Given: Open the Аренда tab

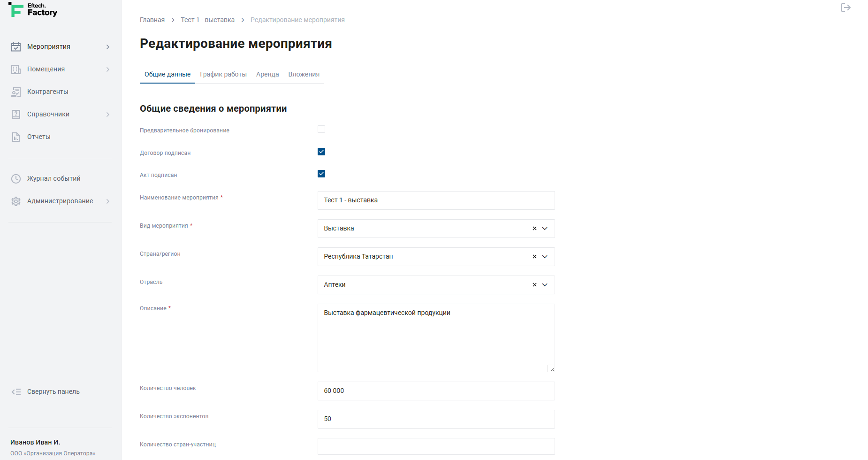Looking at the screenshot, I should point(267,74).
